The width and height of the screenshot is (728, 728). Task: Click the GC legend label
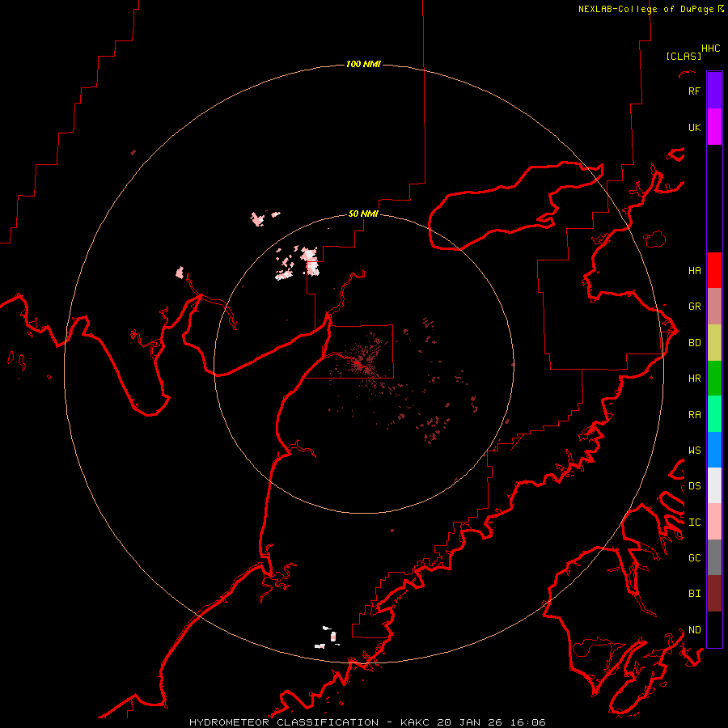(694, 557)
